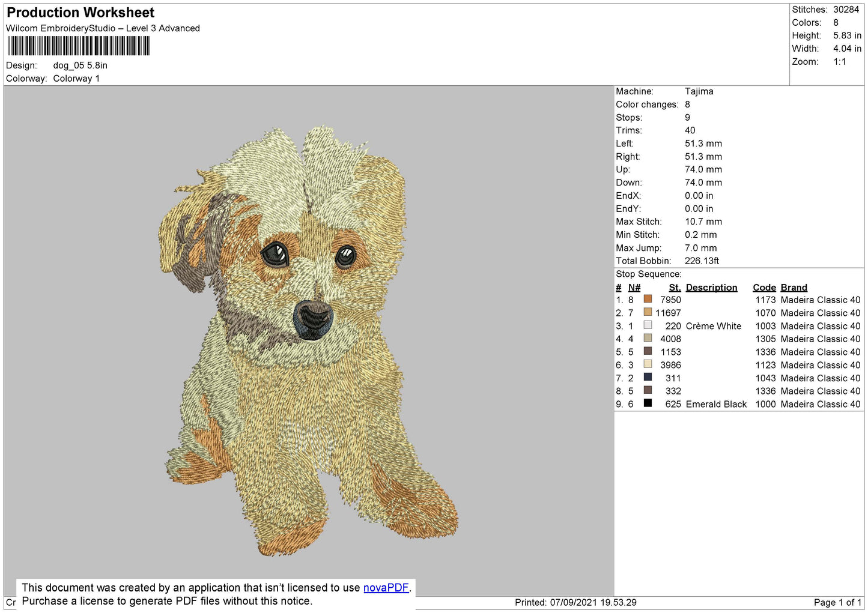The image size is (868, 613).
Task: Click the 'Page 1 of 1' footer
Action: (837, 603)
